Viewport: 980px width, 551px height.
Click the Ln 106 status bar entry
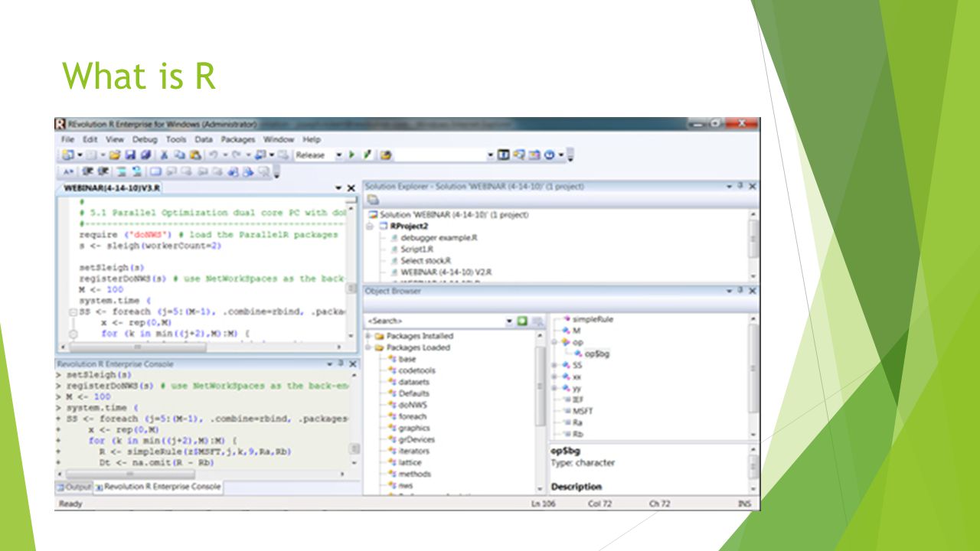click(545, 504)
